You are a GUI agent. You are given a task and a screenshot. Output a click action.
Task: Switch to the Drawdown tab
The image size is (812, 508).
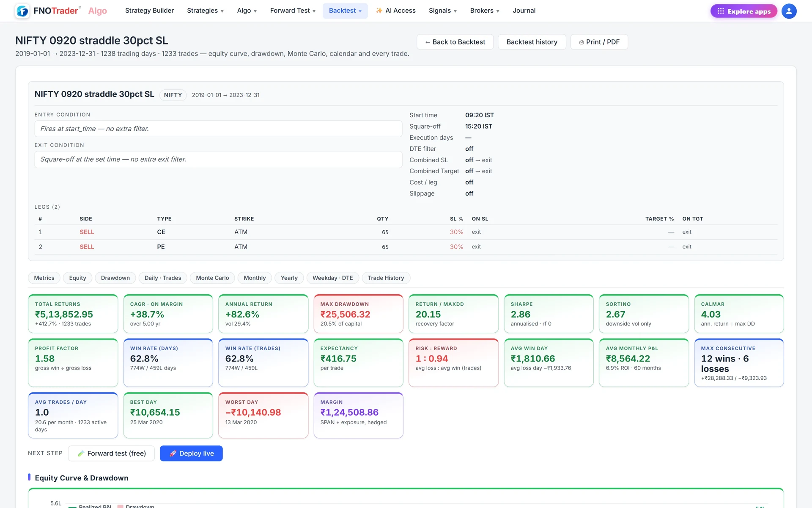[115, 278]
